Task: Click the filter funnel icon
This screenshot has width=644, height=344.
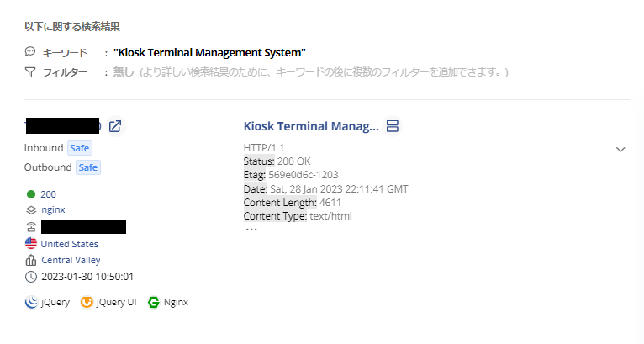Action: pos(30,72)
